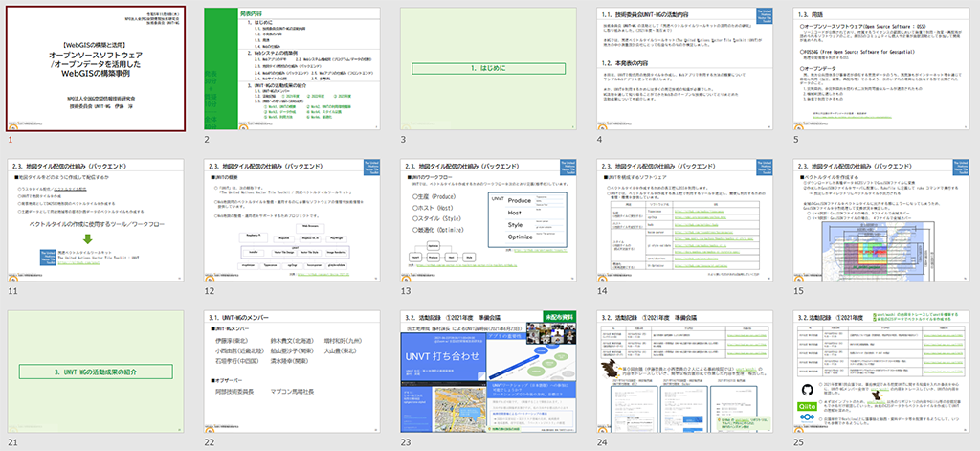Select slide 4 about UNVT-WG活動内容
The width and height of the screenshot is (980, 451).
tap(682, 66)
